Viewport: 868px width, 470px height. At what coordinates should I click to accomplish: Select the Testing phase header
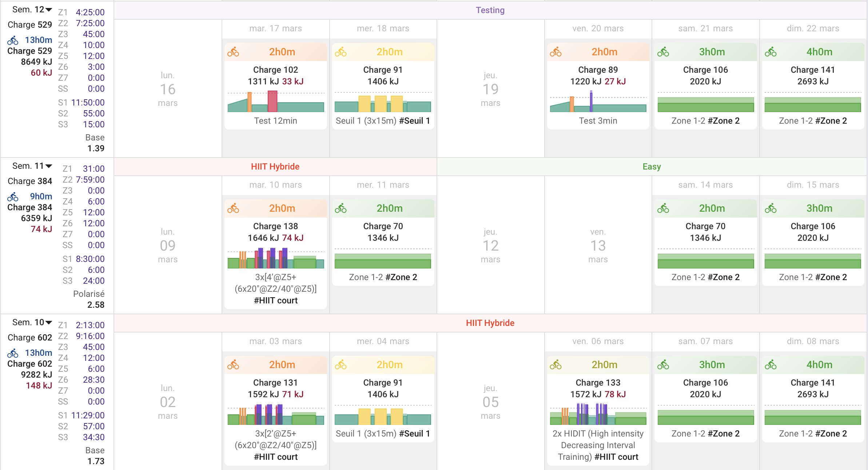(x=490, y=10)
